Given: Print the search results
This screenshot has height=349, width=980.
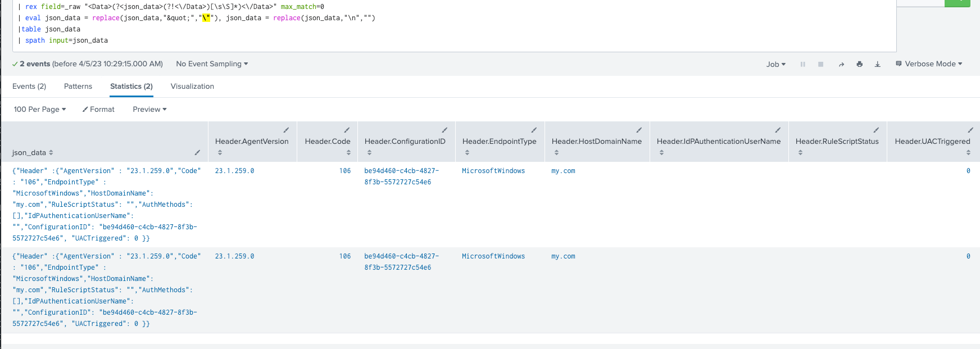Looking at the screenshot, I should pos(859,64).
